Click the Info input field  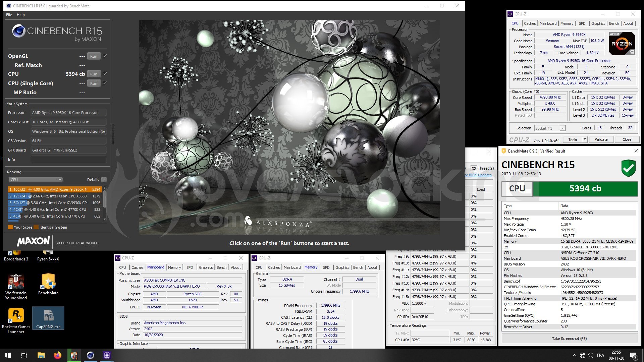(x=68, y=160)
